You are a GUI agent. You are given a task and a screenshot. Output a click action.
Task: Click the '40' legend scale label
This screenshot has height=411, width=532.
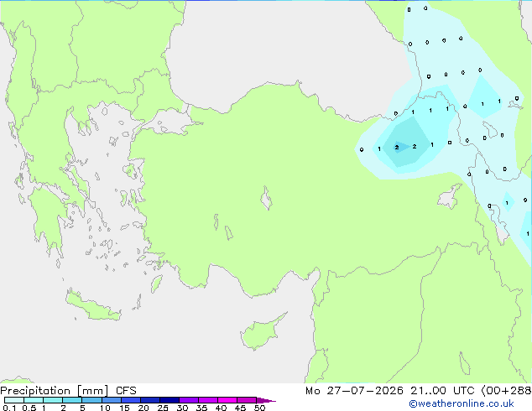click(221, 408)
